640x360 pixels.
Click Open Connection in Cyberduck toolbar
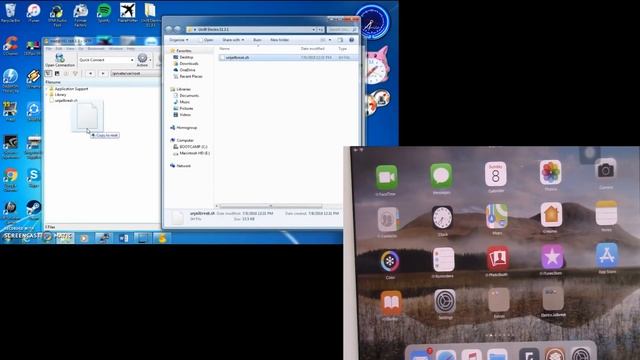(x=60, y=60)
